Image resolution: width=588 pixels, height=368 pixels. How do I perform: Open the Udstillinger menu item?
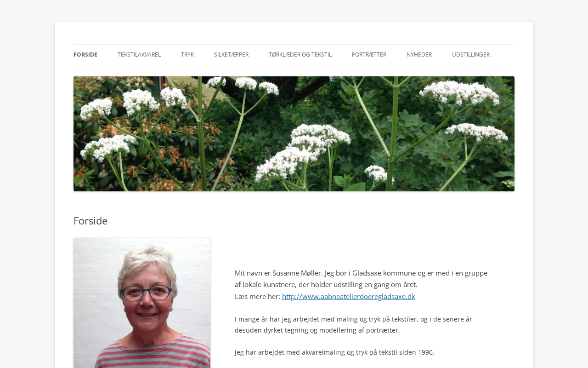pyautogui.click(x=471, y=55)
